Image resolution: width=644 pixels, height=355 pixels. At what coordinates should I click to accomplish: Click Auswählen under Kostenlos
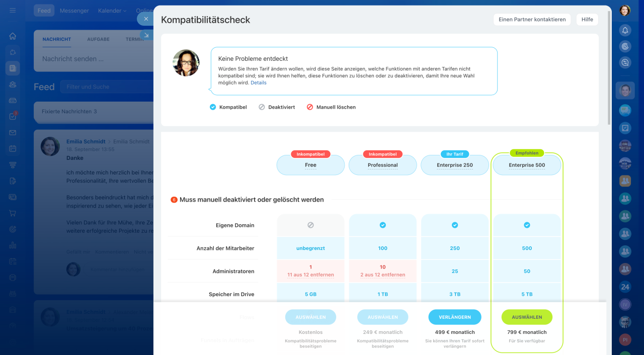(x=310, y=317)
